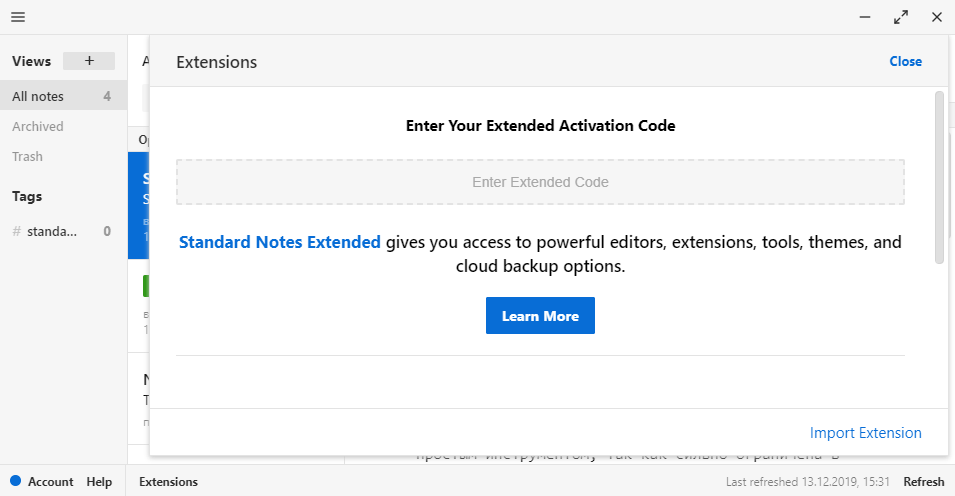
Task: Close the application window
Action: [x=937, y=17]
